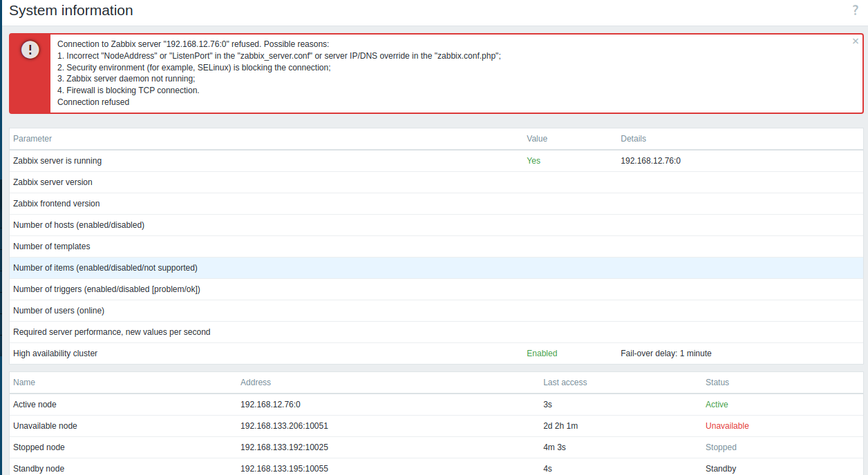
Task: Click the green 'Enabled' value
Action: point(542,353)
